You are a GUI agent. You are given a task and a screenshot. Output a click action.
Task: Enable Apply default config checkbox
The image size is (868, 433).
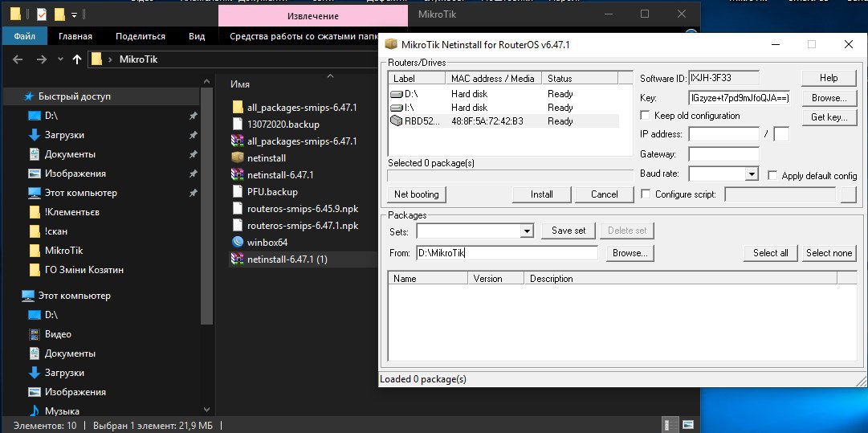[x=772, y=175]
